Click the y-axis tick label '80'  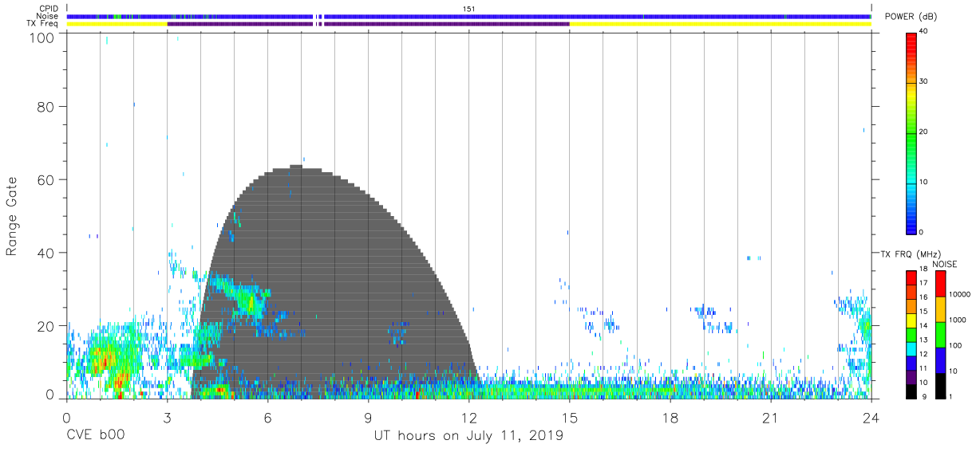coord(46,107)
